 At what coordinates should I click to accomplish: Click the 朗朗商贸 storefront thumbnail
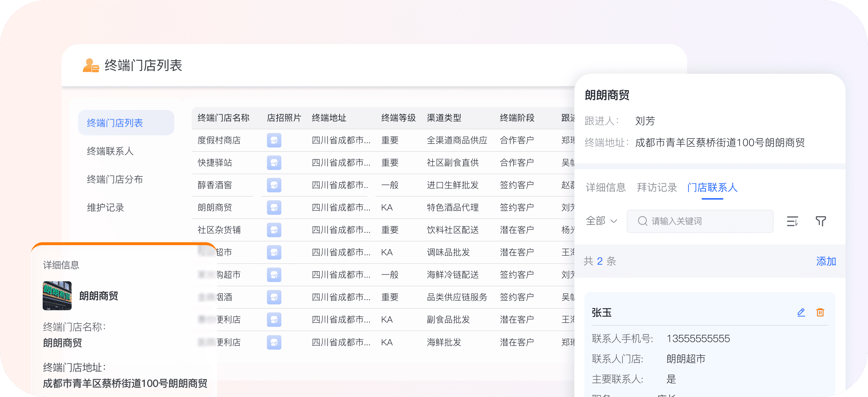pos(57,296)
